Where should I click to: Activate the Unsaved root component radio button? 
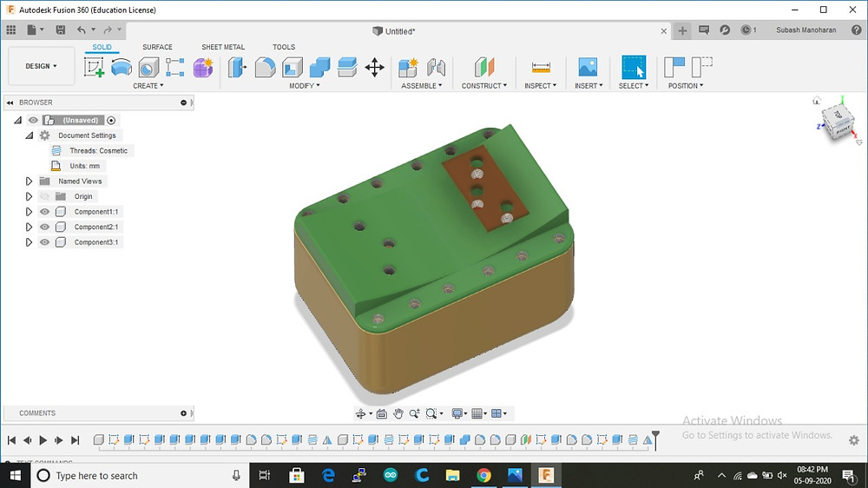click(111, 120)
